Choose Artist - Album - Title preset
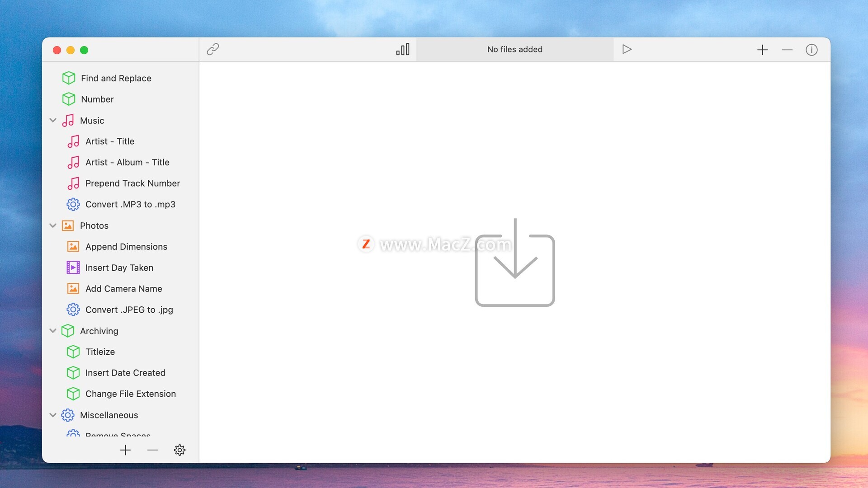868x488 pixels. 127,162
